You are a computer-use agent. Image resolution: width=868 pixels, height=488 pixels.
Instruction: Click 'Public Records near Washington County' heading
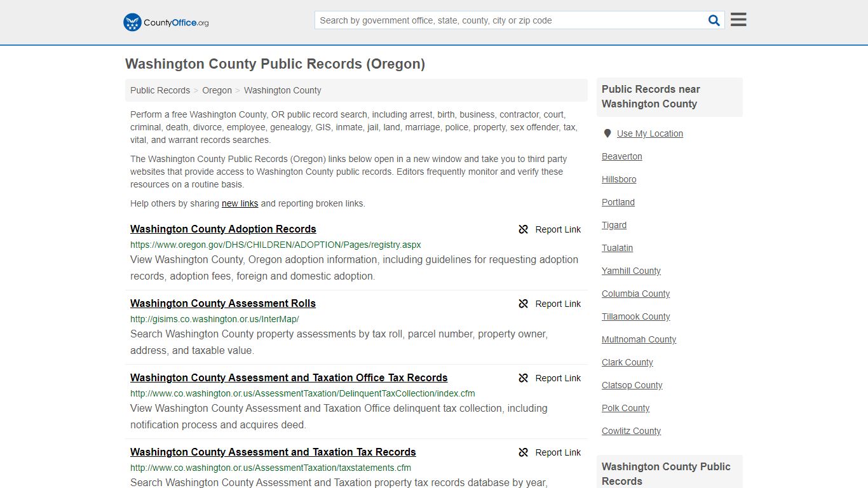[x=651, y=97]
